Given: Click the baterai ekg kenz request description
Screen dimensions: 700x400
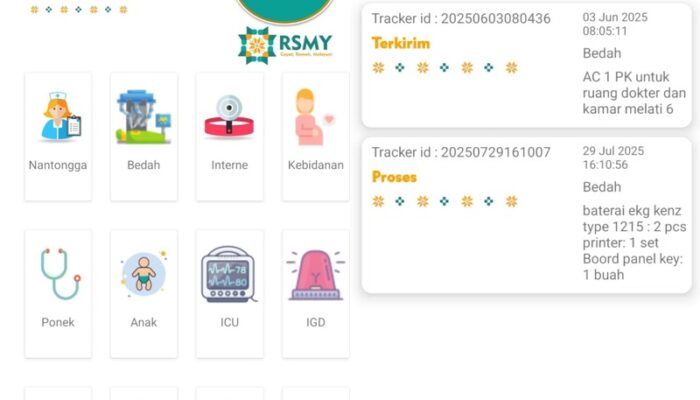Looking at the screenshot, I should tap(634, 242).
